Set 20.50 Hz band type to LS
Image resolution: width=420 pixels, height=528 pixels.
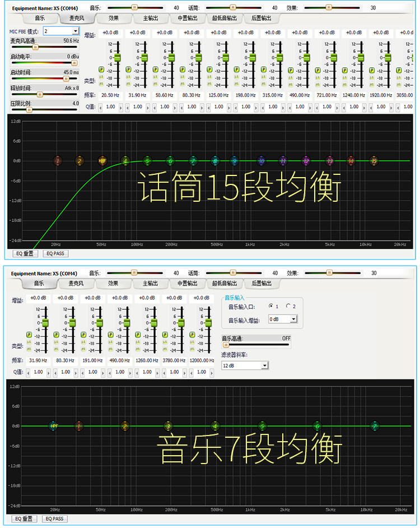101,77
